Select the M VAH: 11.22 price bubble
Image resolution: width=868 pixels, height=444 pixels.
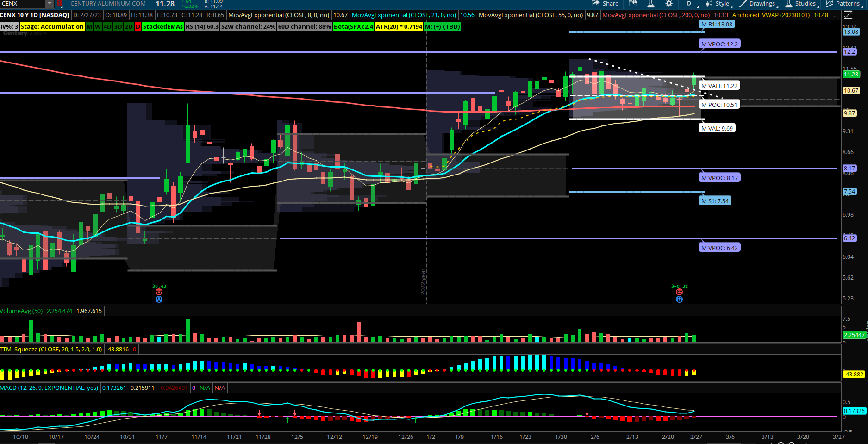[719, 86]
